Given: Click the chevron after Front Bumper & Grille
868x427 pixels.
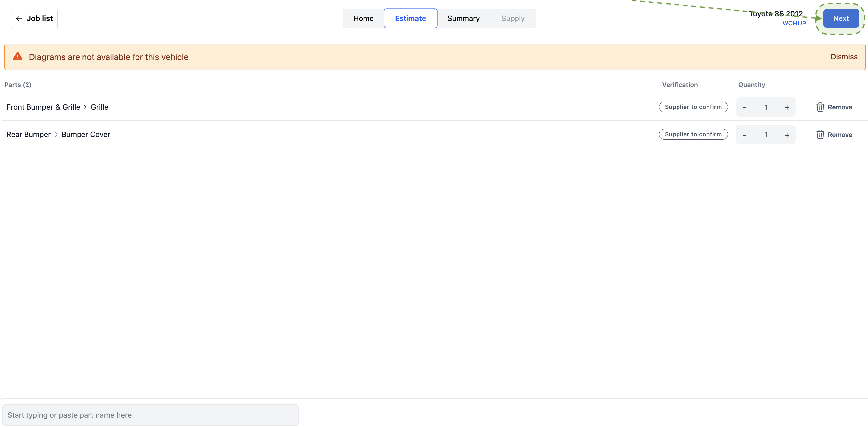Looking at the screenshot, I should click(x=85, y=107).
